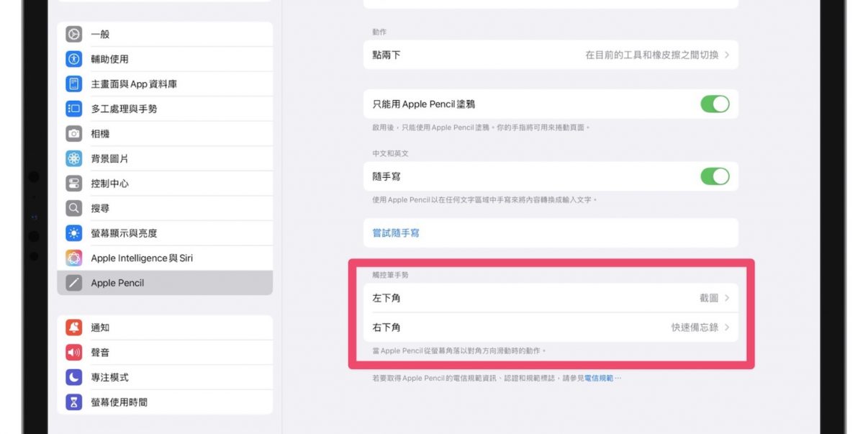868x434 pixels.
Task: Open 點兩下 action options chevron
Action: pyautogui.click(x=727, y=55)
